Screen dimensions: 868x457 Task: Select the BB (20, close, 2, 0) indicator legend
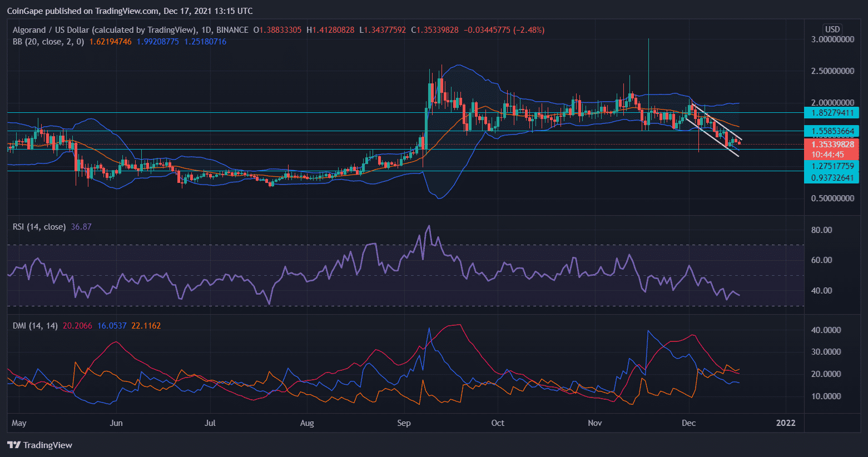pyautogui.click(x=48, y=42)
